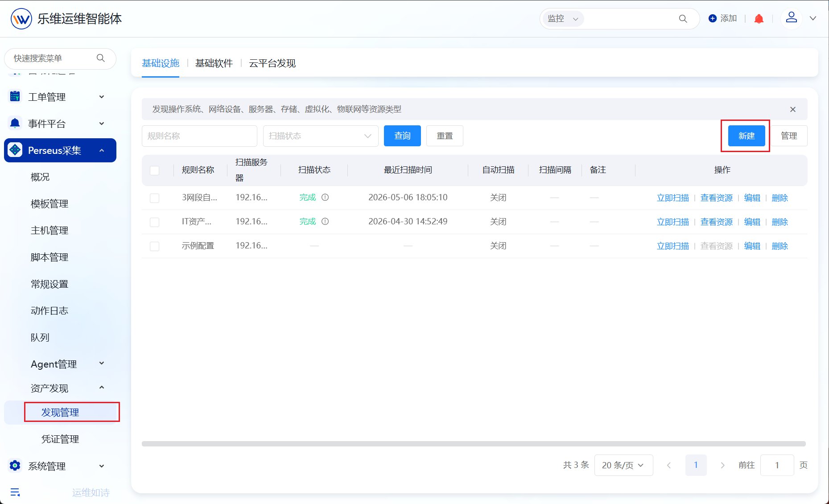
Task: Open 动作日志 in the sidebar
Action: pyautogui.click(x=49, y=311)
